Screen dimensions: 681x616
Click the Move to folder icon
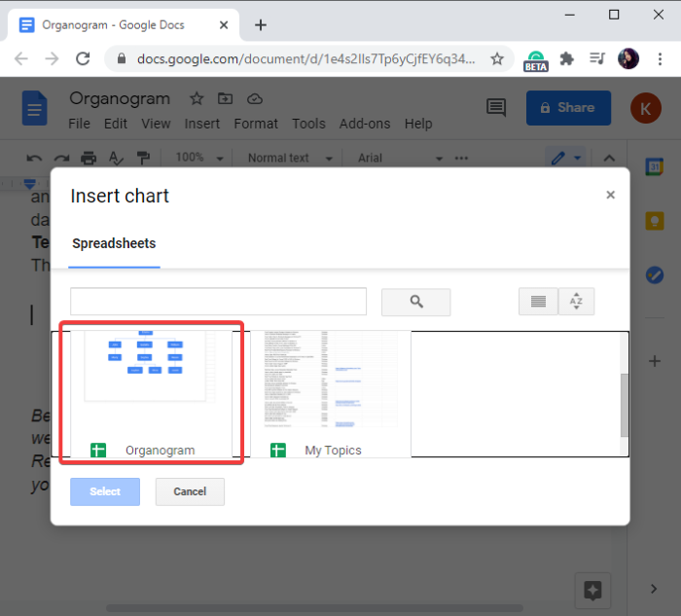tap(226, 98)
